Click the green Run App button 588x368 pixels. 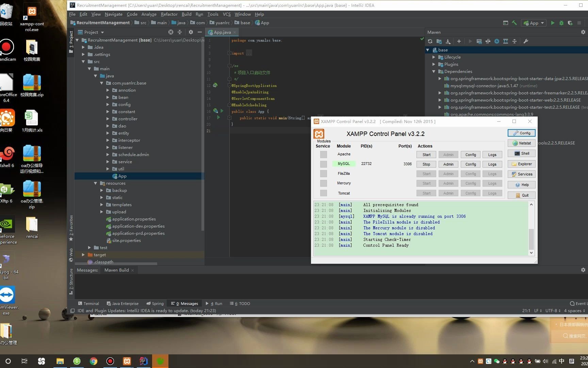[x=553, y=23]
